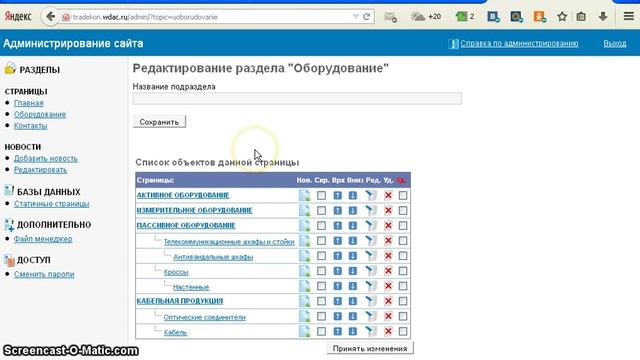The width and height of the screenshot is (640, 360).
Task: Open Сменить пароли link
Action: (44, 274)
